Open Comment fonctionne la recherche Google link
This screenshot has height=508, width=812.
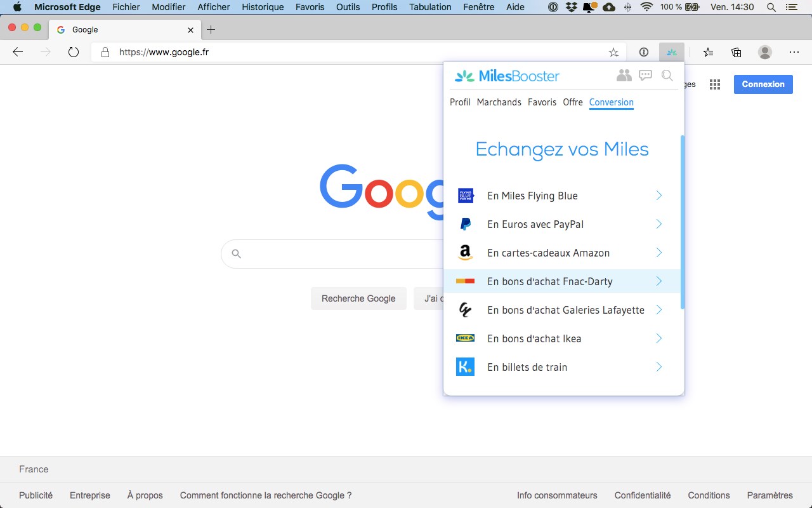click(266, 495)
